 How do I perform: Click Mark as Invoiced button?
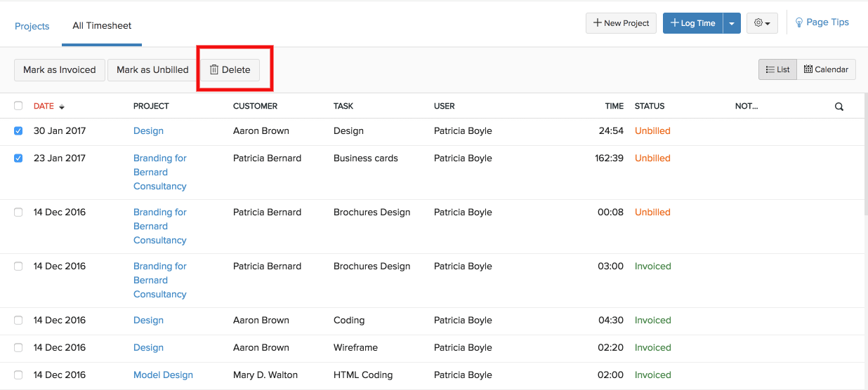pyautogui.click(x=60, y=70)
